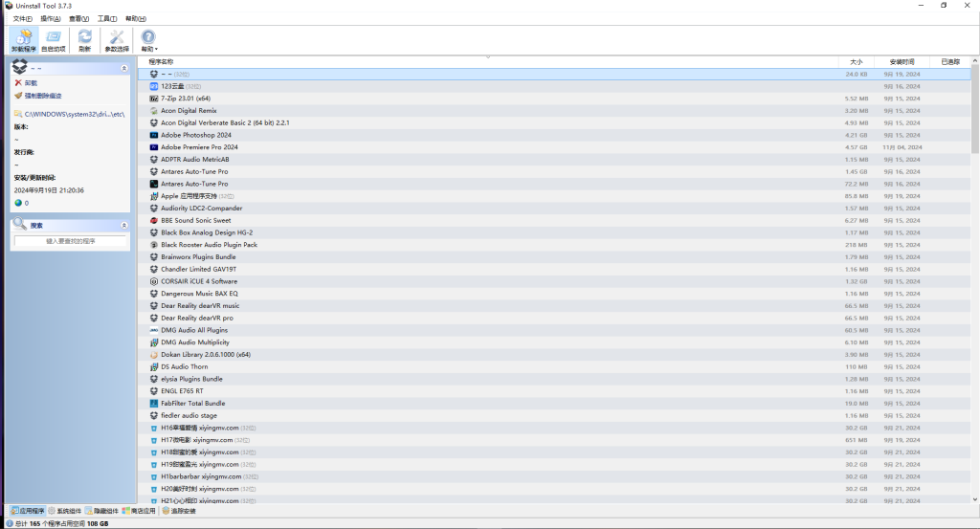Select the Acon Digital Verberate Basic 2 row
Screen dimensions: 980x529
554,123
